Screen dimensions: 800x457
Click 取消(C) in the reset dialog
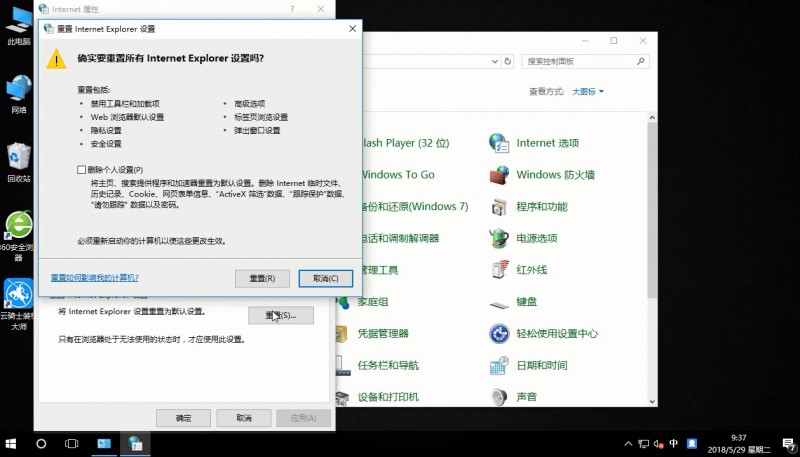pos(326,278)
